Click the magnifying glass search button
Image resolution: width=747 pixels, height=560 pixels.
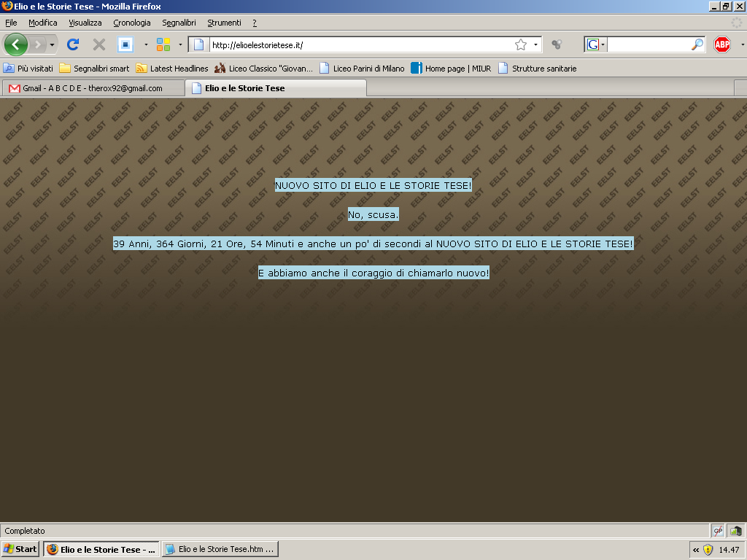[697, 44]
